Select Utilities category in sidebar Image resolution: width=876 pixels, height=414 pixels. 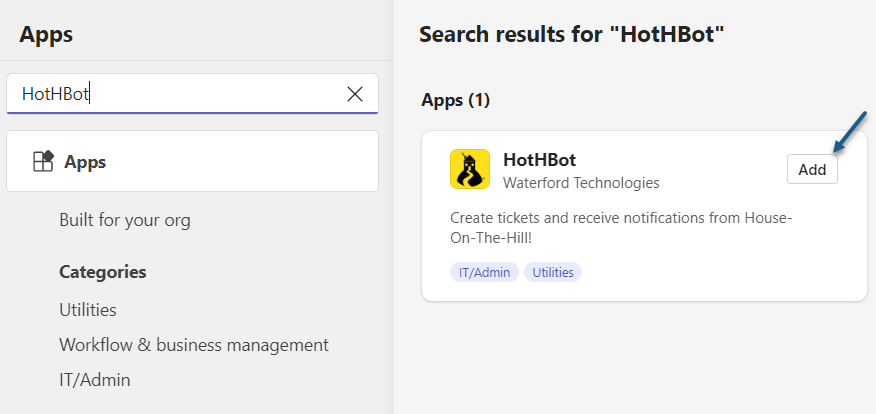tap(88, 310)
